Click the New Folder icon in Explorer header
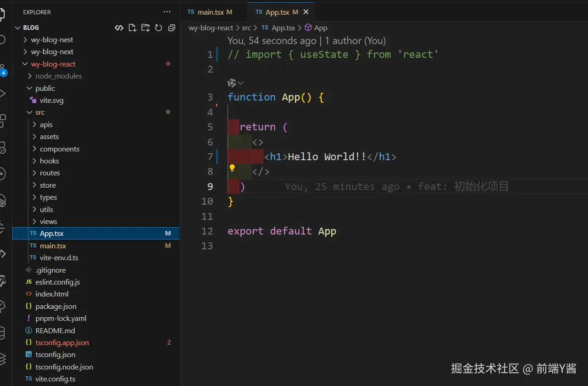This screenshot has width=588, height=386. [145, 28]
